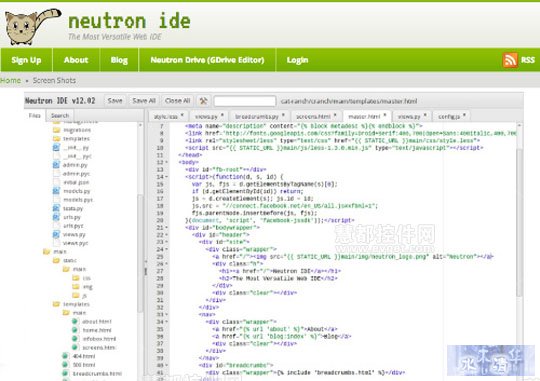Click the toolbar text input field
The width and height of the screenshot is (540, 381).
click(245, 101)
